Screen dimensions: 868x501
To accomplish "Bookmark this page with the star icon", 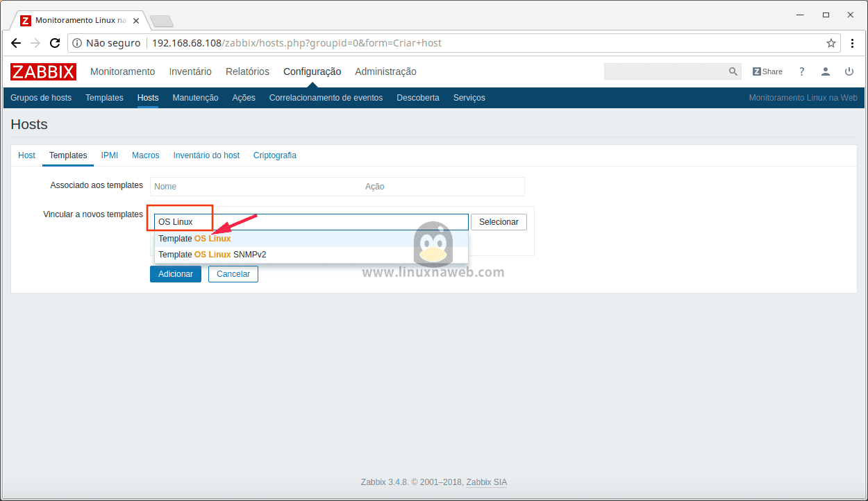I will [831, 43].
